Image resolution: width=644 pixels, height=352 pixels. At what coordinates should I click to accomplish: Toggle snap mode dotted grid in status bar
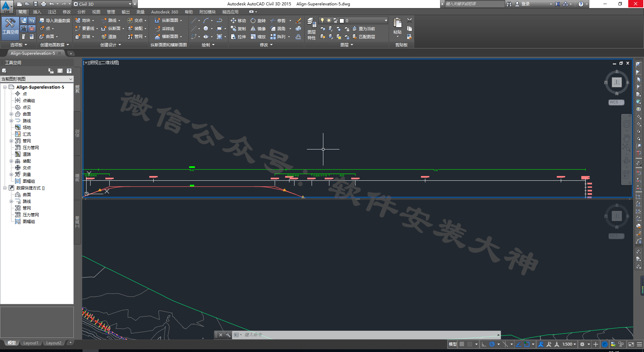470,344
